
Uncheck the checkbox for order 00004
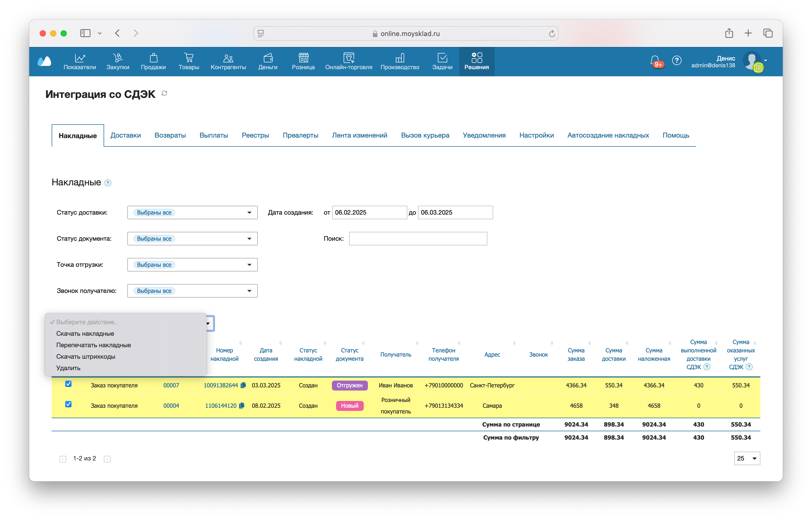tap(68, 404)
